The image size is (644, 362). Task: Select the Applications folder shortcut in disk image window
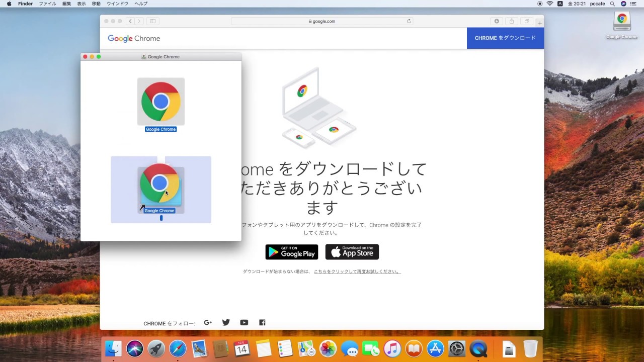(x=161, y=190)
